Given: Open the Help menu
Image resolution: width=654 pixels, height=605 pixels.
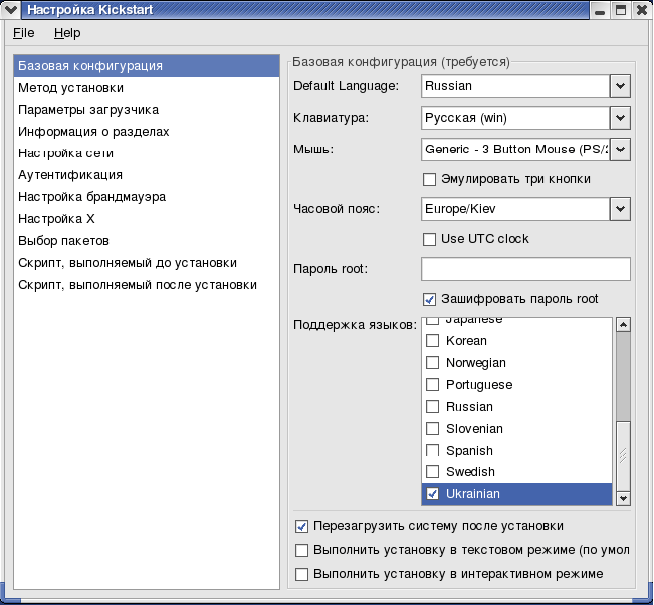Looking at the screenshot, I should pyautogui.click(x=67, y=33).
